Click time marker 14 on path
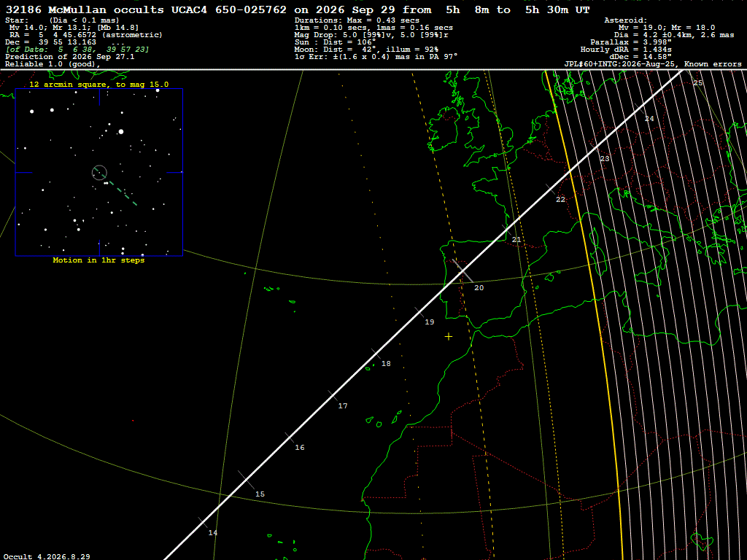Screen dimensions: 747x560 [x=212, y=532]
